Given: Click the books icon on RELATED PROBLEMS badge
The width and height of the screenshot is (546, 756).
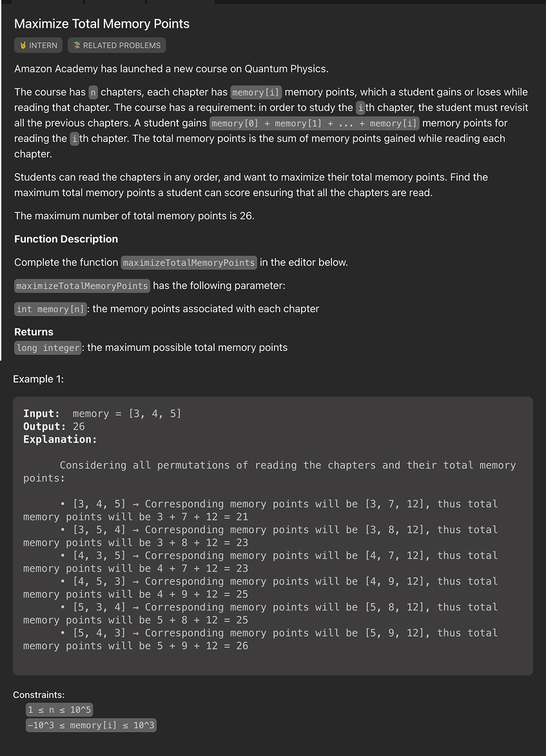Looking at the screenshot, I should click(75, 45).
